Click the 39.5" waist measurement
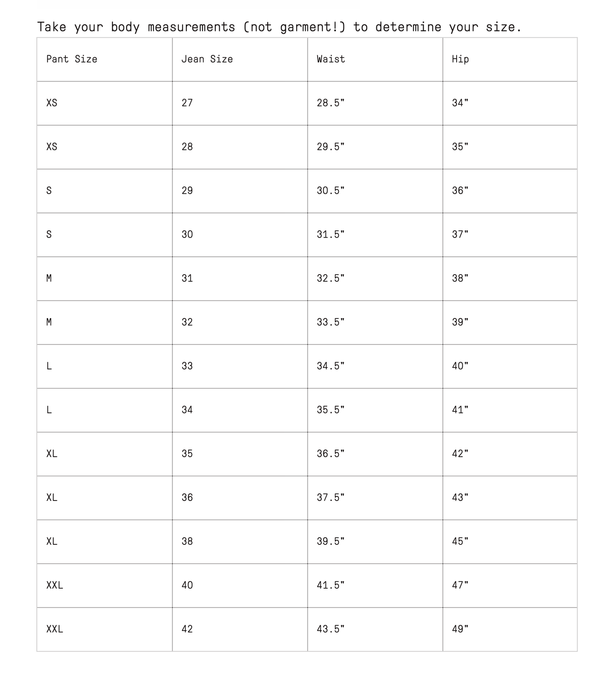The height and width of the screenshot is (680, 616). (331, 541)
